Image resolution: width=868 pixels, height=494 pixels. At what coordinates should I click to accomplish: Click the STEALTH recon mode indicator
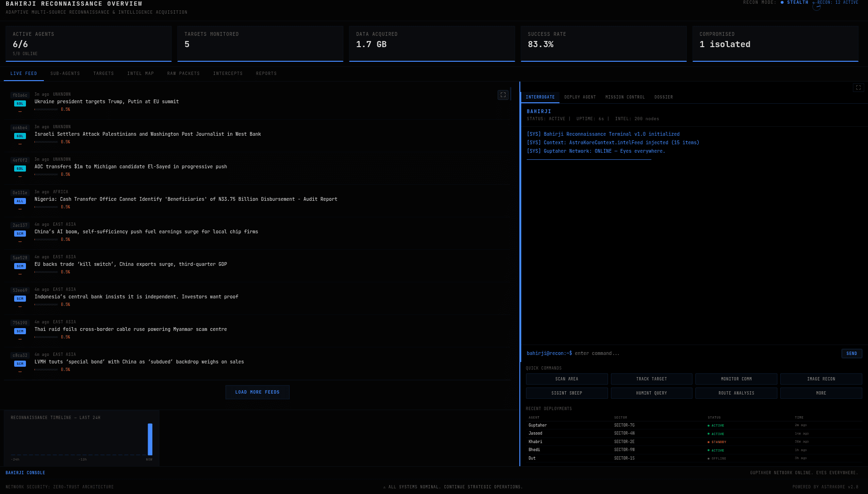point(794,2)
